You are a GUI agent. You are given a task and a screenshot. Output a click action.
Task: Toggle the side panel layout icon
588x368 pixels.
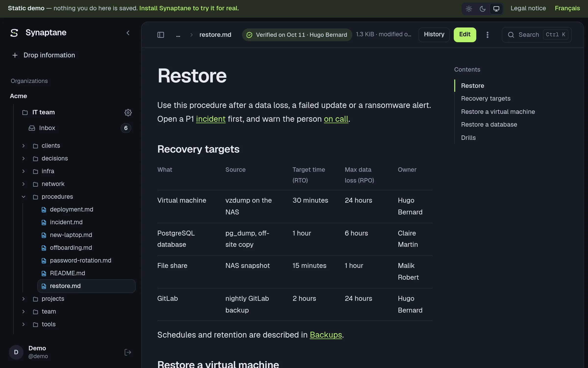[161, 35]
